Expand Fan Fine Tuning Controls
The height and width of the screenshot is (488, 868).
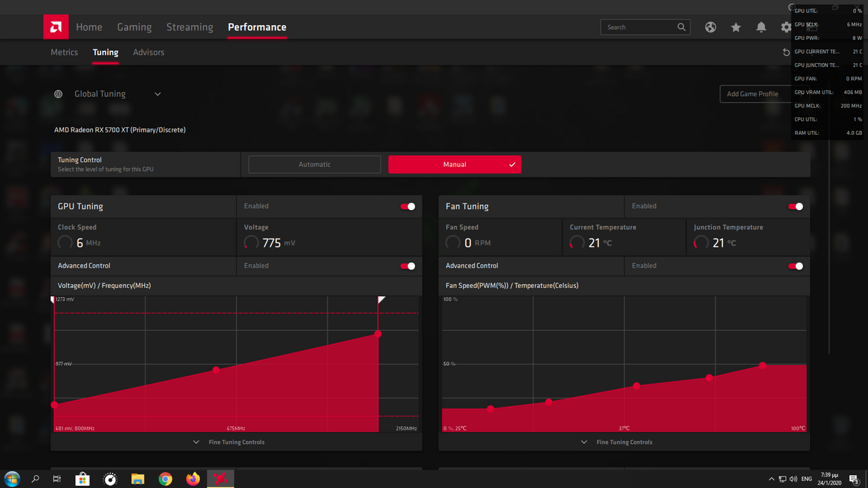point(617,442)
